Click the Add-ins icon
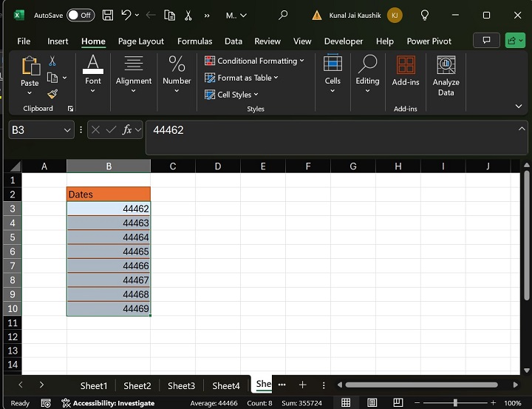This screenshot has height=409, width=532. pos(406,71)
